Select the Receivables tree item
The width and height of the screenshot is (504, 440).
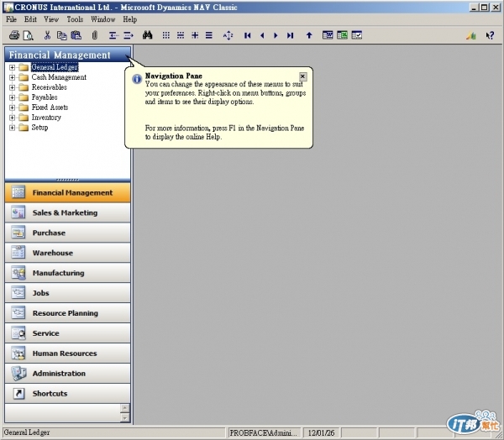tap(50, 87)
